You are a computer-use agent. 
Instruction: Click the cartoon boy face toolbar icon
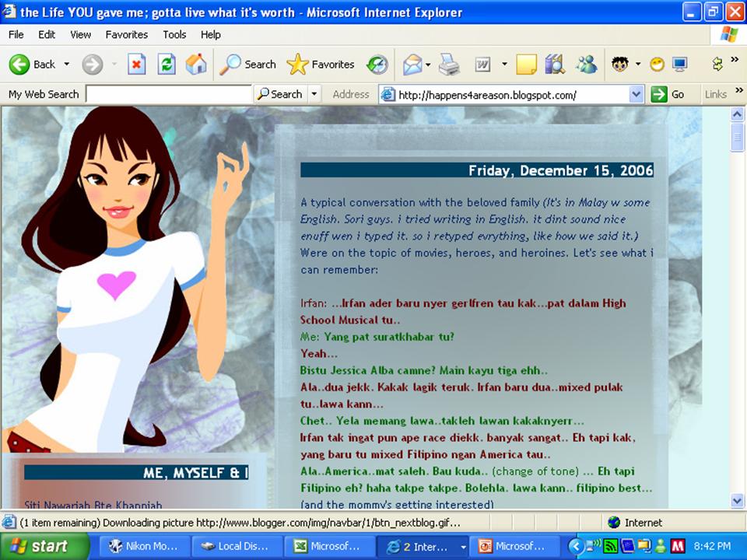click(620, 65)
